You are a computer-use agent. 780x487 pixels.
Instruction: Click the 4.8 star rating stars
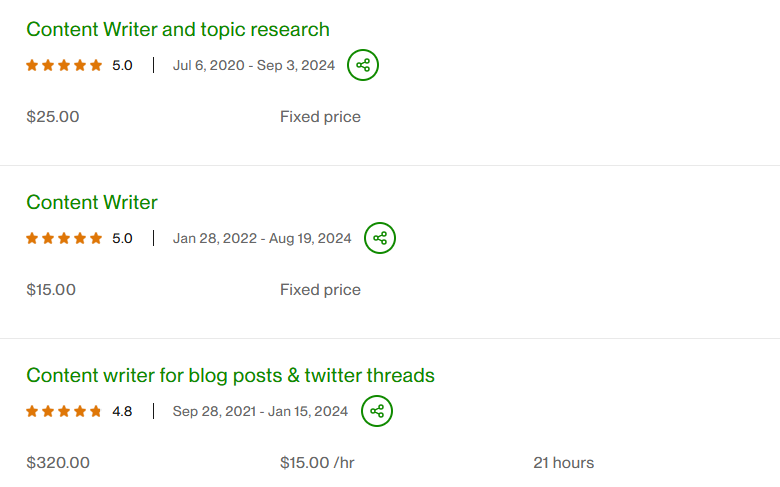pyautogui.click(x=64, y=411)
